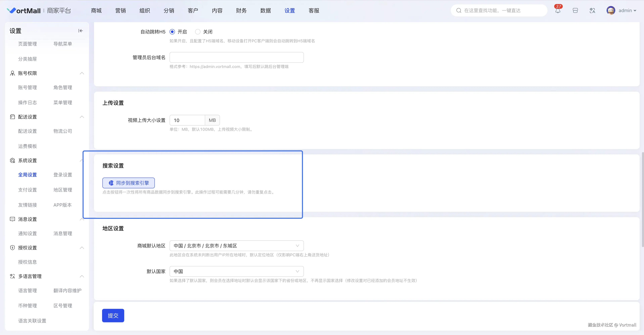Click the 提交 submit button
644x335 pixels.
click(x=113, y=316)
